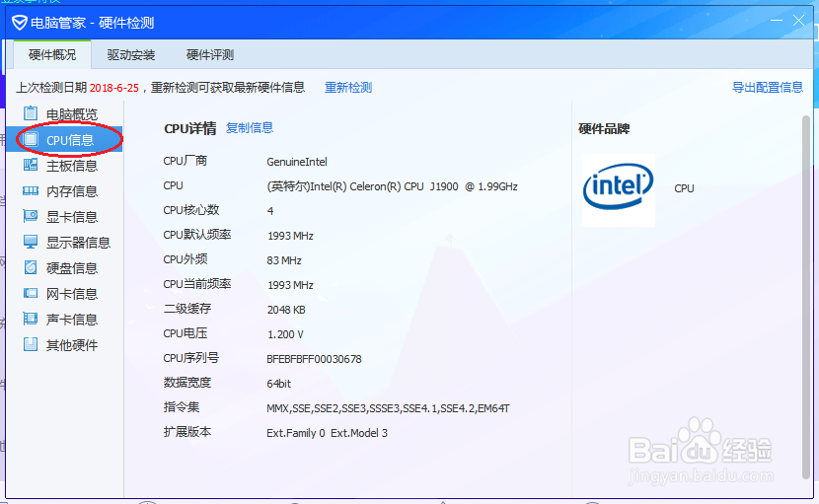Click the 二级缓存 value 2048 KB

click(x=286, y=310)
